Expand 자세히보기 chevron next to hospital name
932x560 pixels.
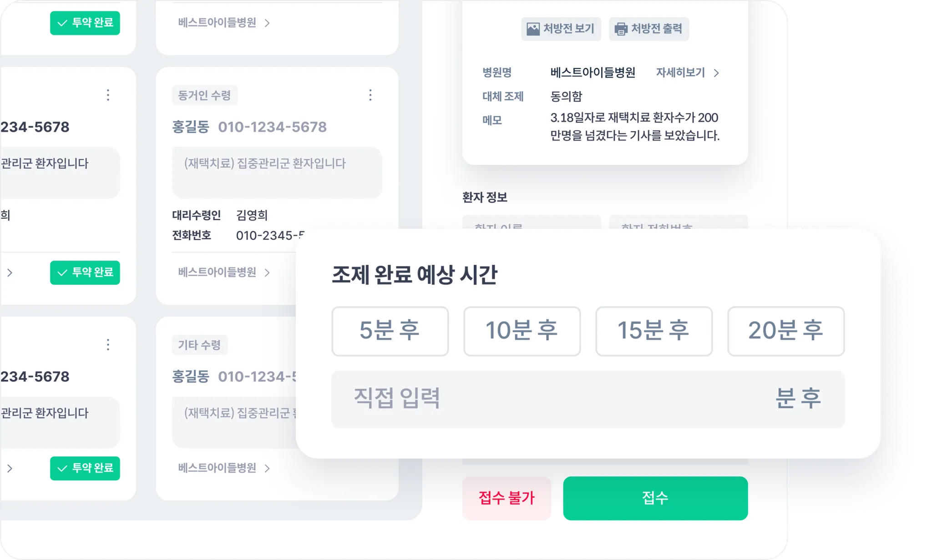coord(716,73)
